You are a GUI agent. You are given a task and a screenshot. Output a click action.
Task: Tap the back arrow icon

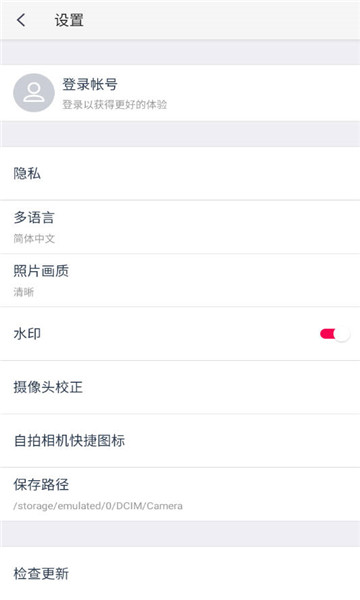coord(21,20)
